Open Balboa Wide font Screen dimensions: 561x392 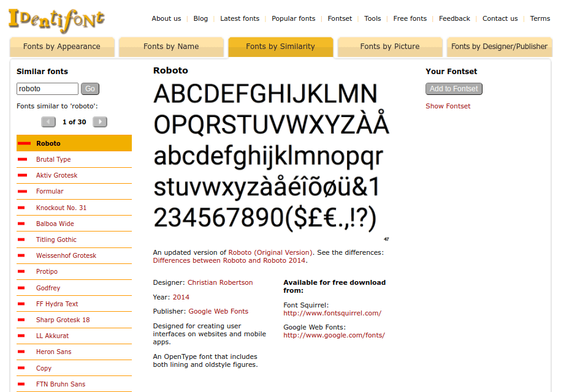pyautogui.click(x=55, y=224)
